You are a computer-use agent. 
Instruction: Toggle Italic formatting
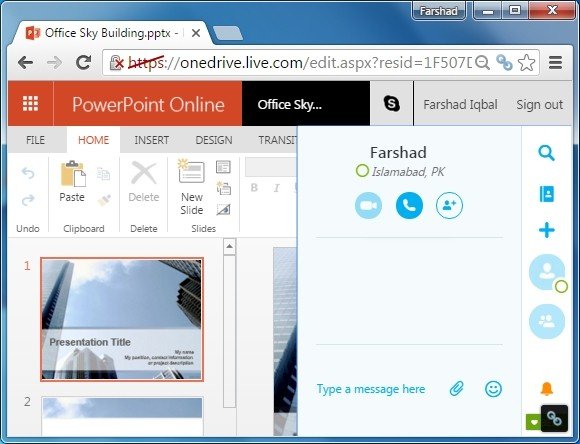coord(276,188)
